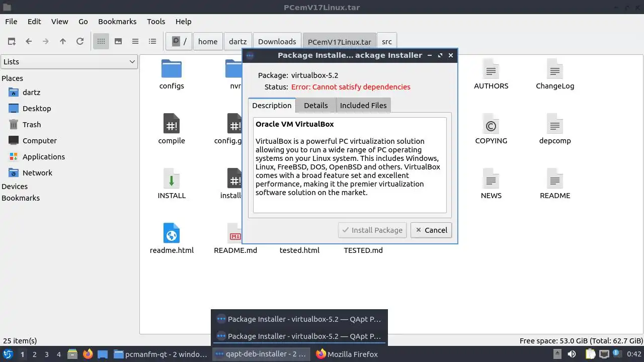Viewport: 644px width, 362px height.
Task: Open the Bookmarks menu
Action: coord(117,22)
